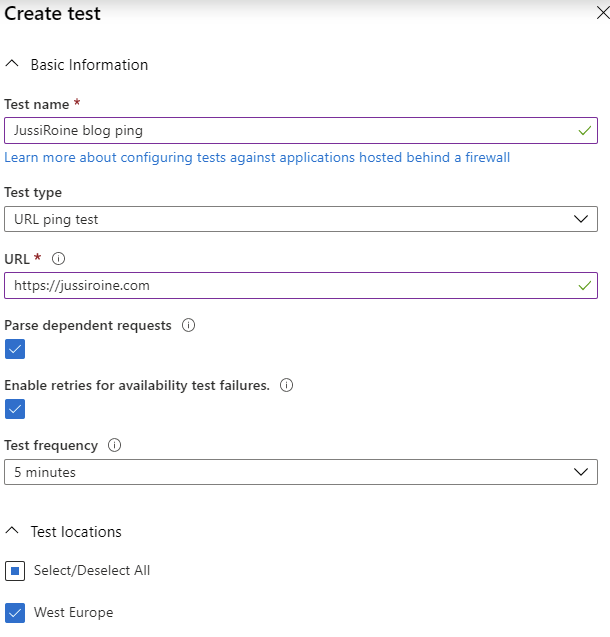This screenshot has height=637, width=610.
Task: Collapse the Basic Information section
Action: tap(12, 64)
